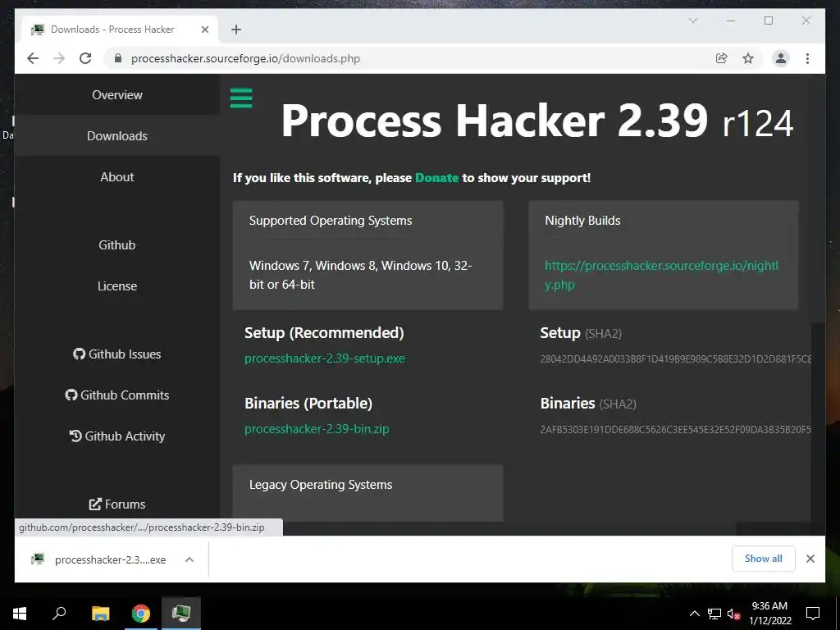Screen dimensions: 840x630
Task: Go back with the browser back arrow
Action: (x=33, y=58)
